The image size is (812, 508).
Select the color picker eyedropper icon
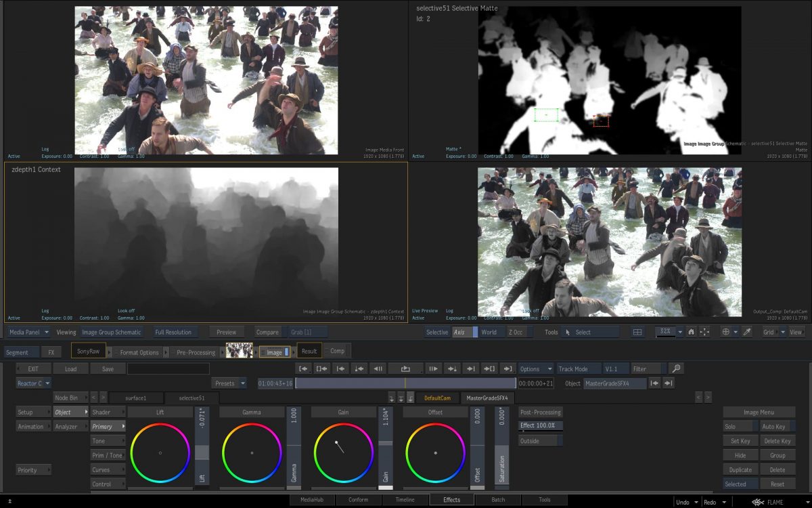pyautogui.click(x=747, y=332)
